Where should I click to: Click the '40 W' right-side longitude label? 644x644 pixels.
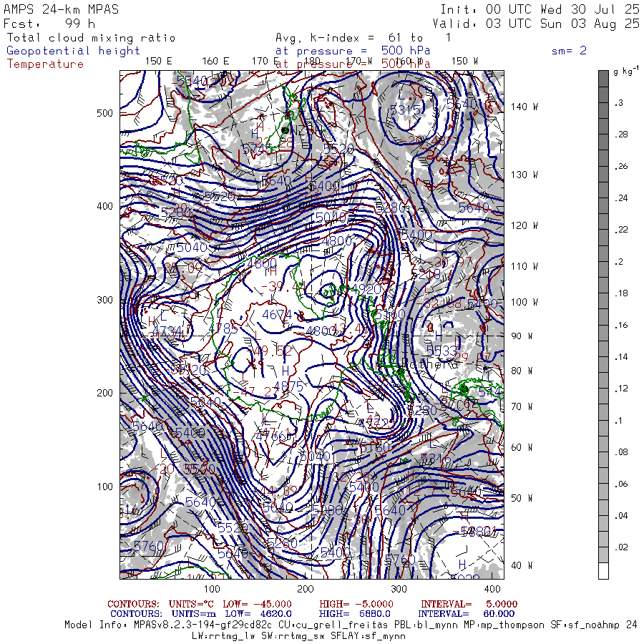coord(522,565)
